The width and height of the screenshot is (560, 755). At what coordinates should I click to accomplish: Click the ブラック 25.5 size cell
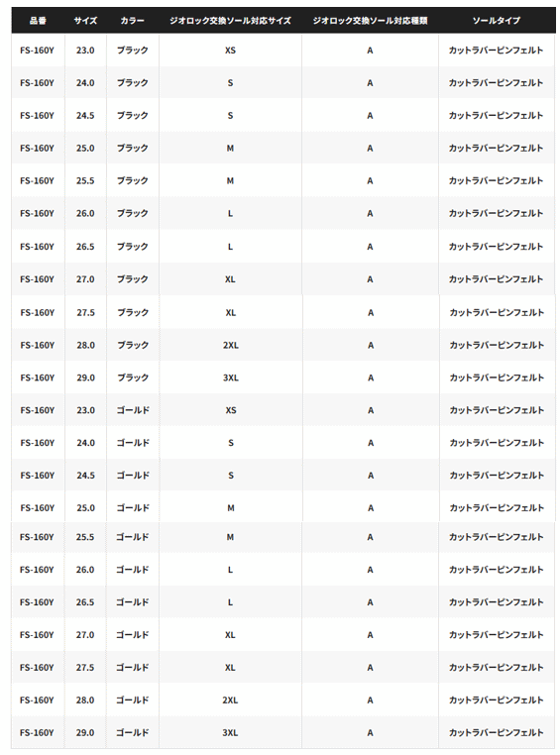coord(85,180)
